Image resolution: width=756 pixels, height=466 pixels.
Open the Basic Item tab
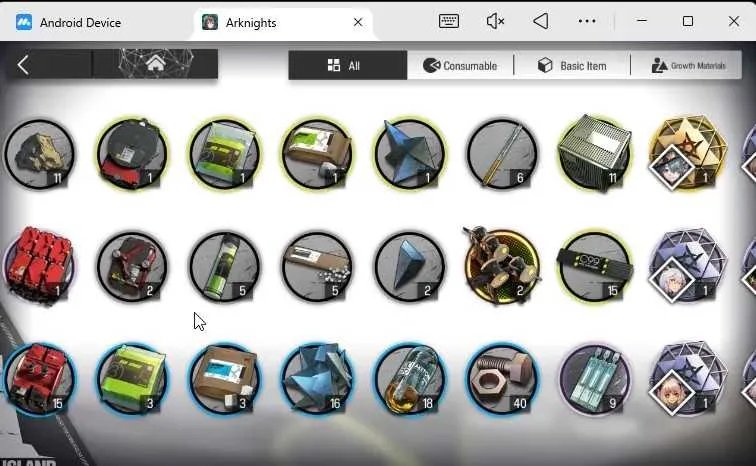tap(572, 66)
